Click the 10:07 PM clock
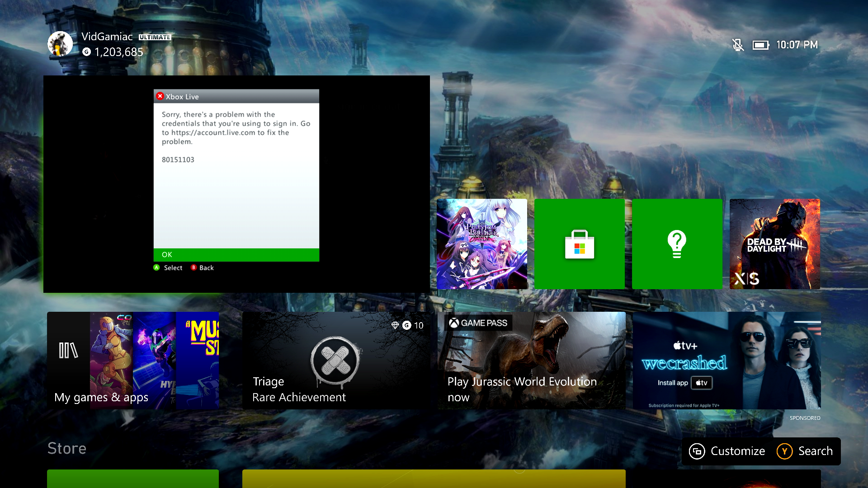This screenshot has height=488, width=868. [797, 45]
